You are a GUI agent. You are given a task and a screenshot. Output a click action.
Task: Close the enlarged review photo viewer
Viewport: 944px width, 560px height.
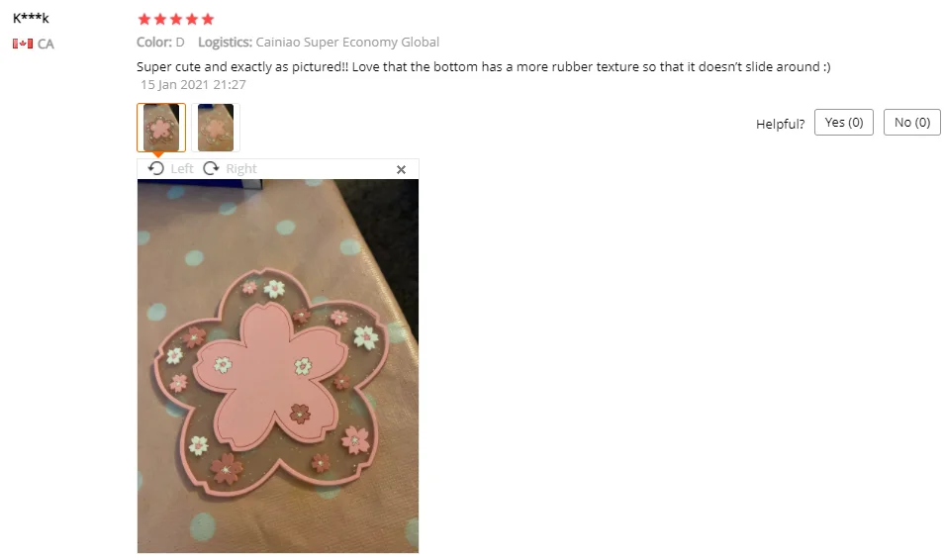[401, 170]
